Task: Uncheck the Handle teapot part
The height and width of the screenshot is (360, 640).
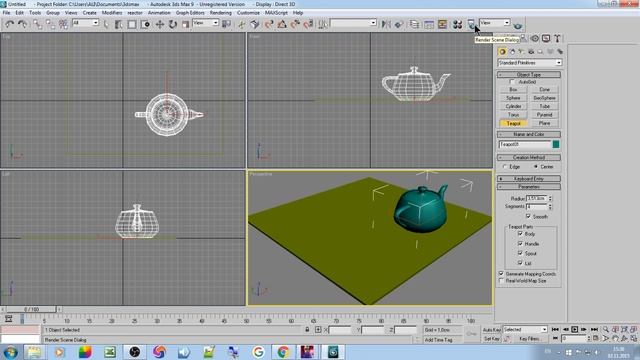Action: point(520,244)
